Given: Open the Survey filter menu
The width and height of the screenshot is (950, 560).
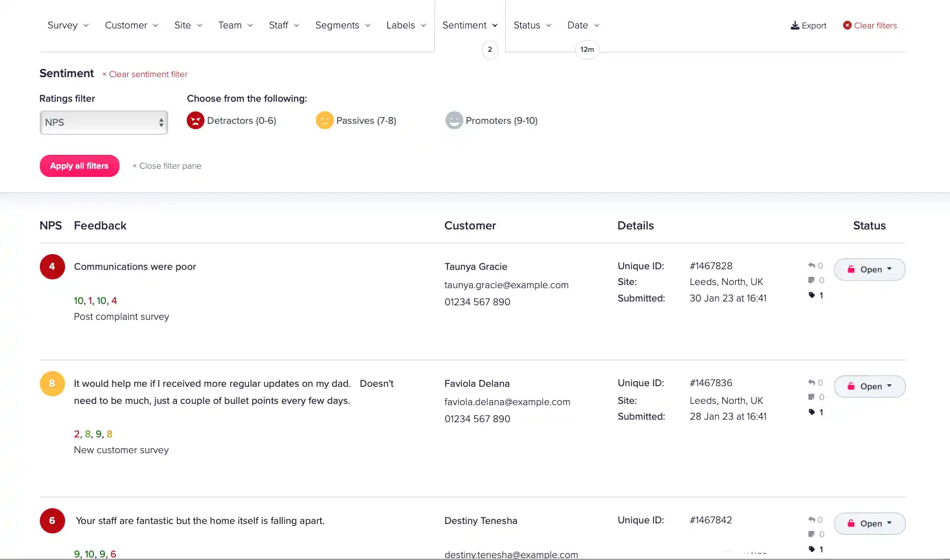Looking at the screenshot, I should (68, 25).
